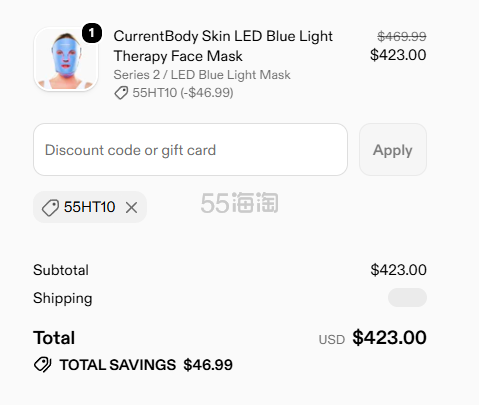The height and width of the screenshot is (405, 479).
Task: Select the CurrentBody Skin LED product title
Action: pyautogui.click(x=223, y=46)
